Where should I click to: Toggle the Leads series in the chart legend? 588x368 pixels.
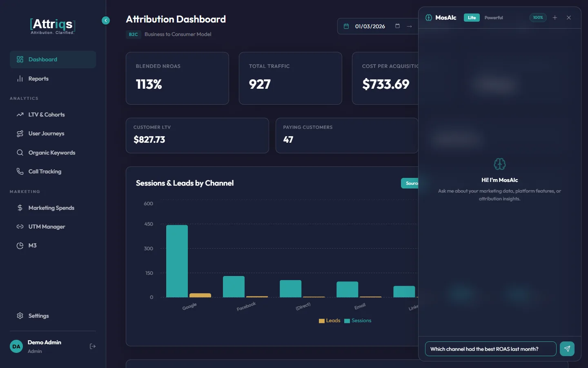(x=329, y=321)
